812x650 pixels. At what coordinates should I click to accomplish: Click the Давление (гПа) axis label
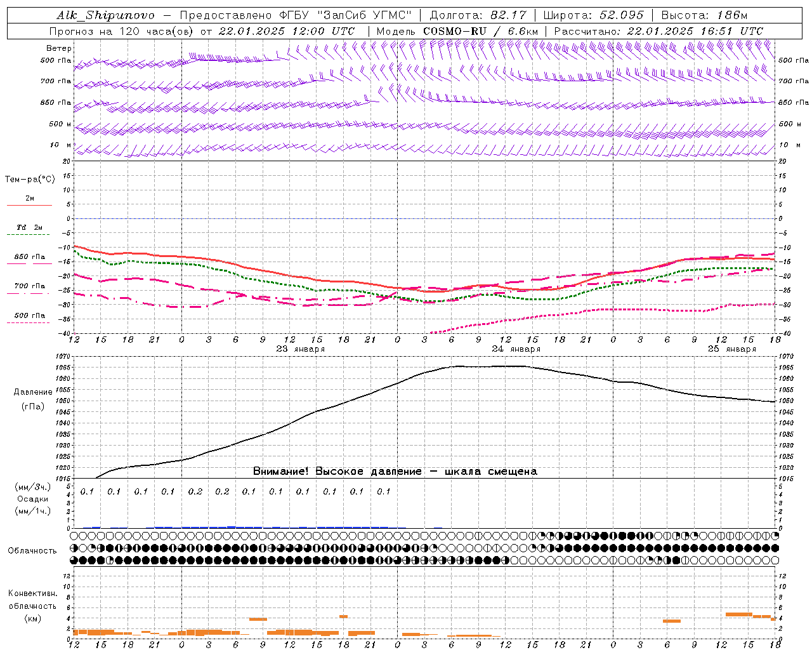click(x=33, y=399)
